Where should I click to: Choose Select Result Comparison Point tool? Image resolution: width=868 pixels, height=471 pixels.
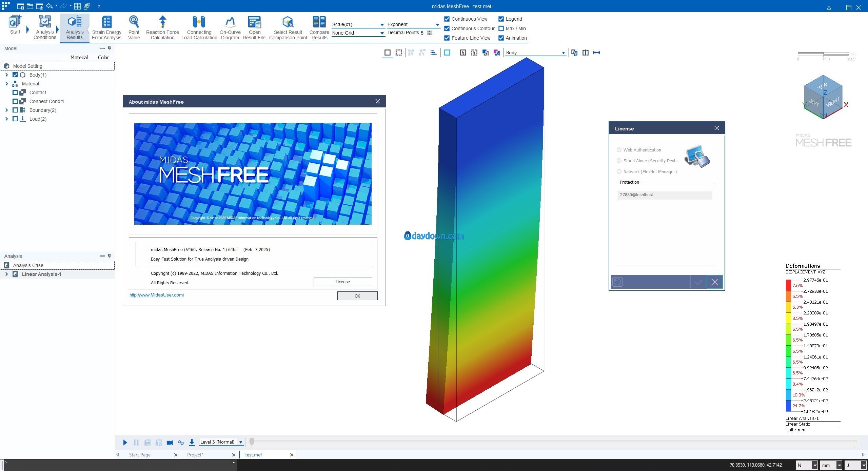(x=288, y=28)
